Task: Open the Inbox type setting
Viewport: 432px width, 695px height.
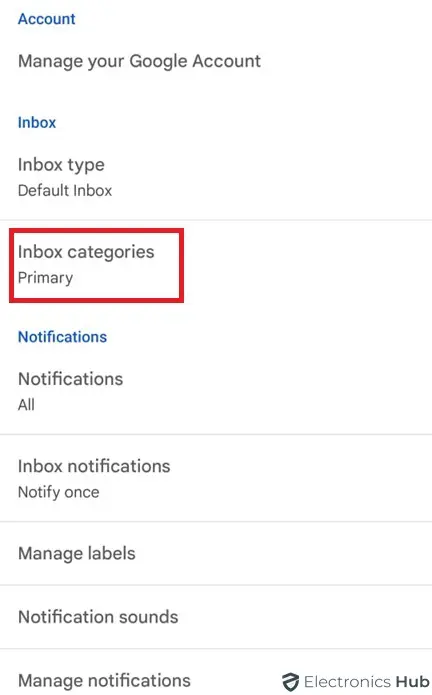Action: (216, 176)
